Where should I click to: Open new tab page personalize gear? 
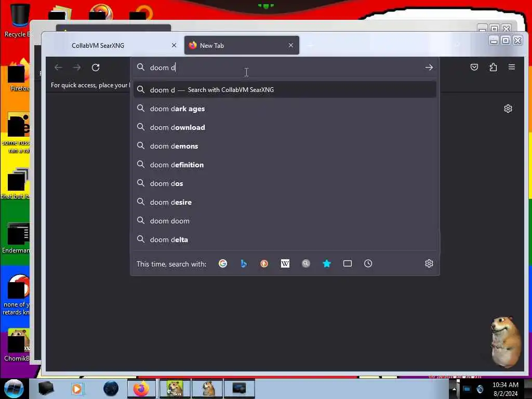508,109
